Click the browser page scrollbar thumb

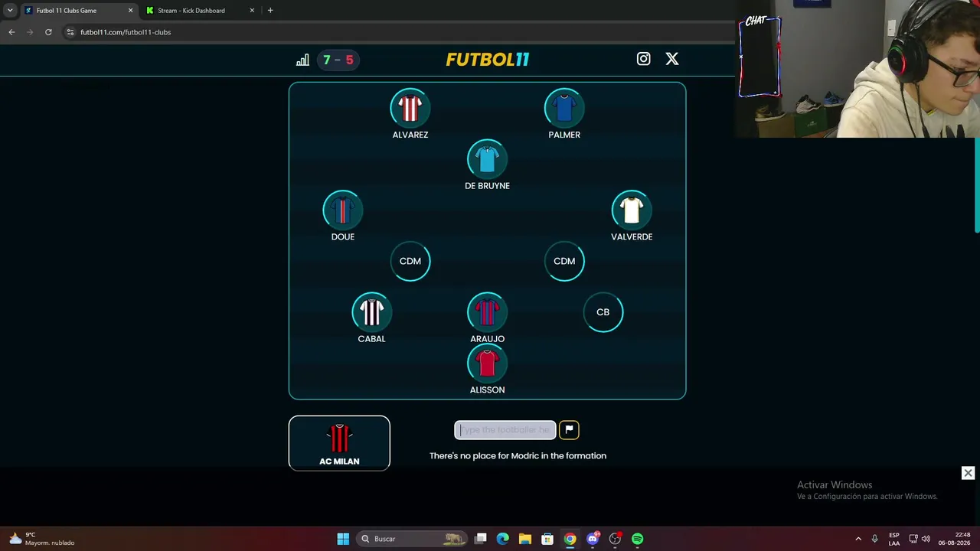[x=977, y=184]
